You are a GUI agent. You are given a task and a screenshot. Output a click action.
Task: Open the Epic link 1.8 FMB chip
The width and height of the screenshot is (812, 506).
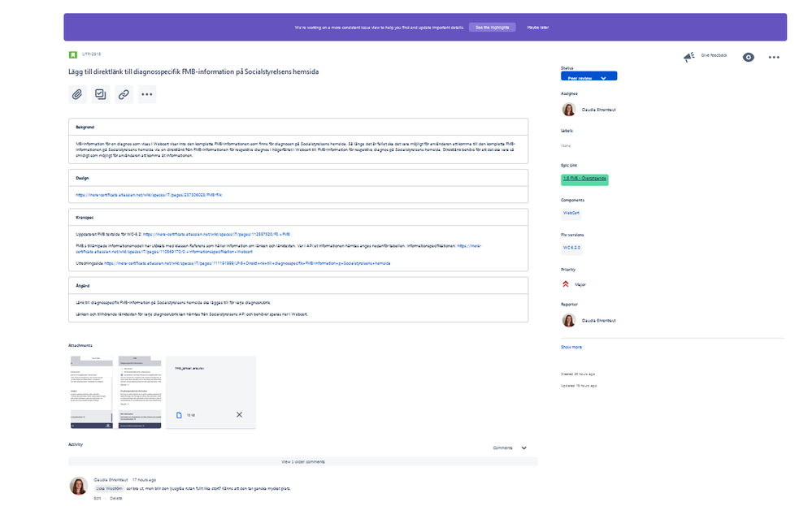tap(585, 178)
